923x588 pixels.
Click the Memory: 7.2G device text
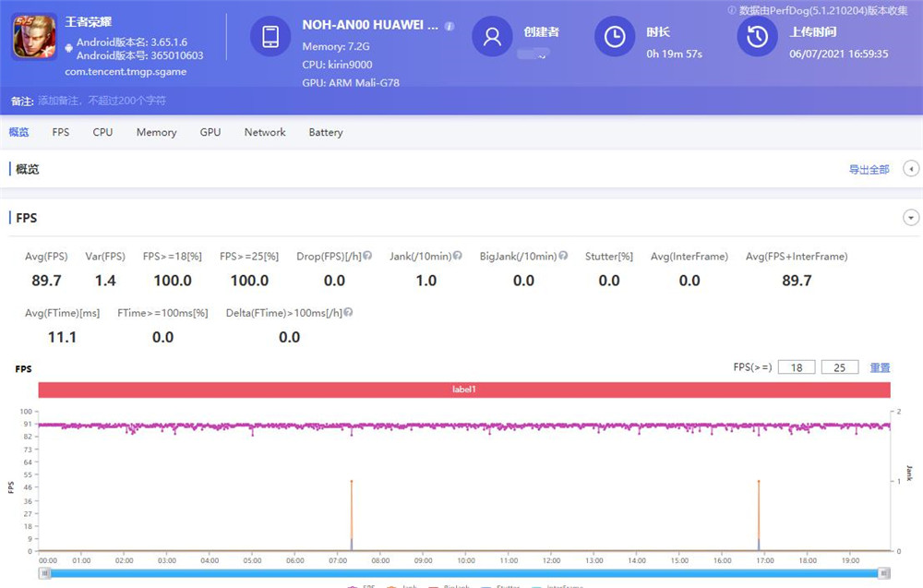336,46
